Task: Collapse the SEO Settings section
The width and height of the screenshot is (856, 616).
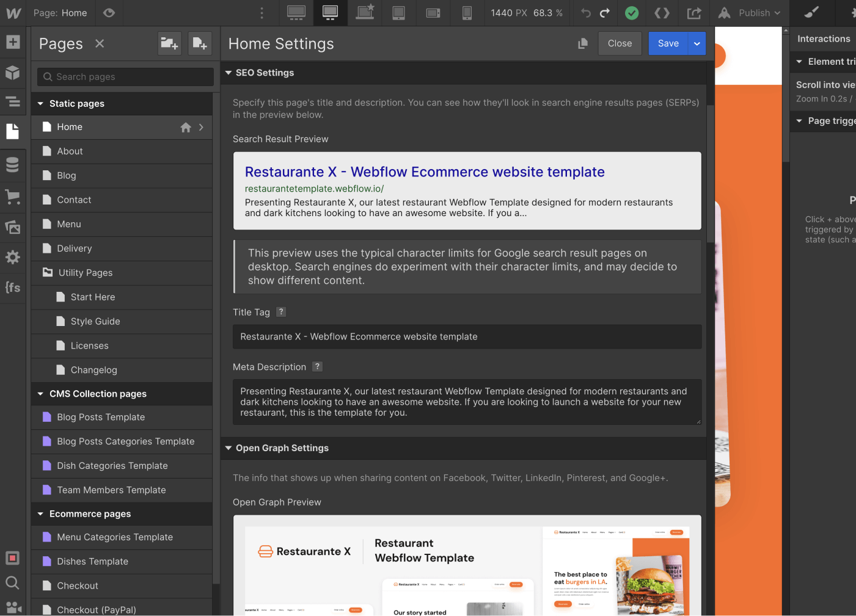Action: [x=228, y=73]
